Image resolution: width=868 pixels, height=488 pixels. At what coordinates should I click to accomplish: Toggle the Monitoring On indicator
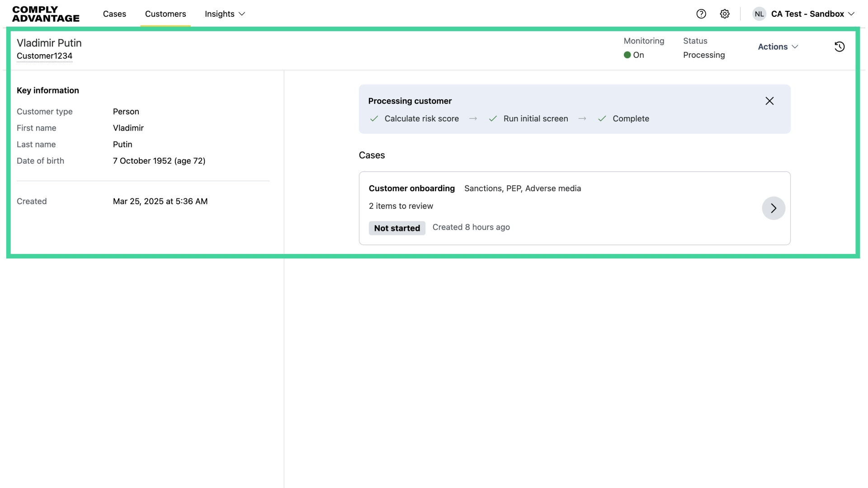634,55
